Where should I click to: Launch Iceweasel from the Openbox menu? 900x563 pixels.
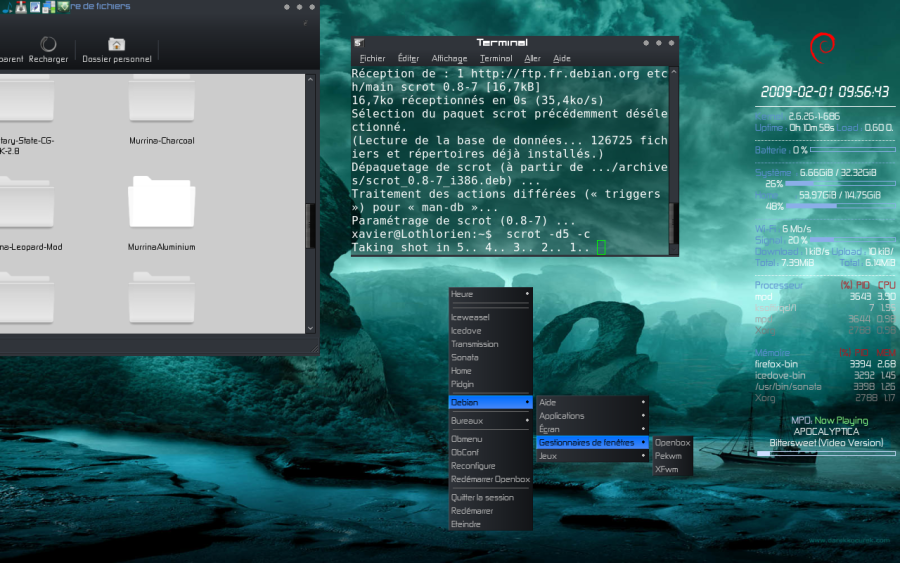(x=490, y=317)
